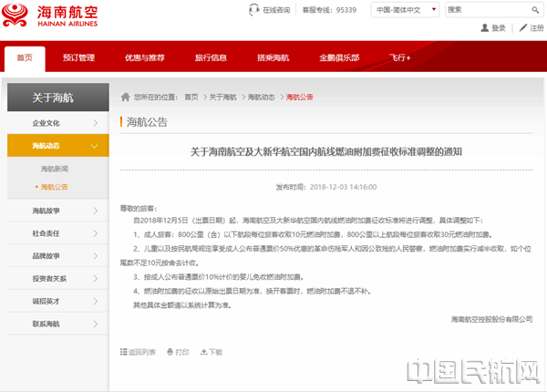Click 客服专线: 95339 text
Image resolution: width=547 pixels, height=392 pixels.
[329, 10]
